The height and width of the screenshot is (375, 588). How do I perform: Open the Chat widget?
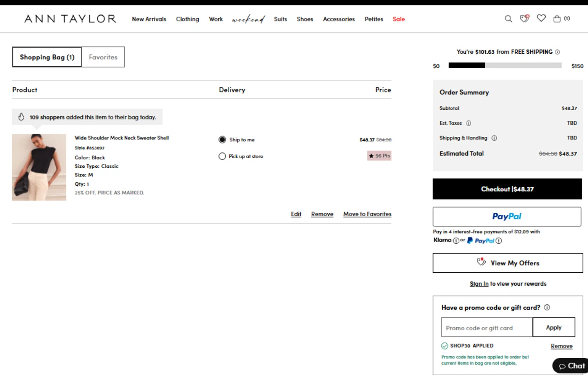coord(572,366)
